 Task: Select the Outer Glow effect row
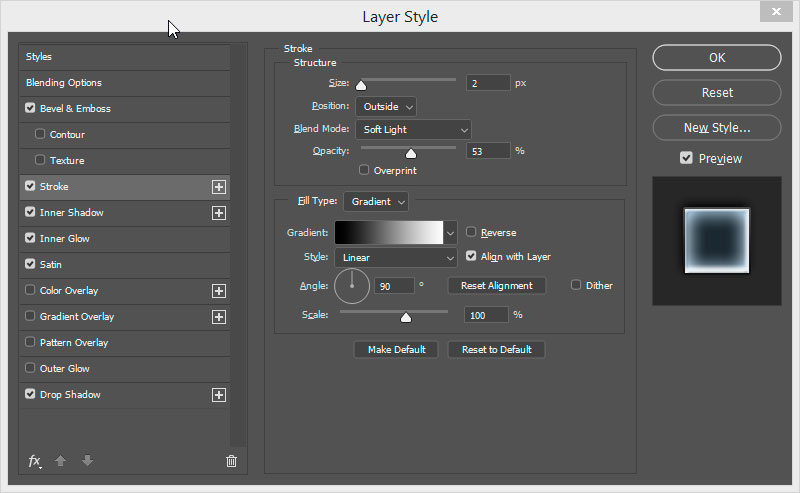(124, 369)
